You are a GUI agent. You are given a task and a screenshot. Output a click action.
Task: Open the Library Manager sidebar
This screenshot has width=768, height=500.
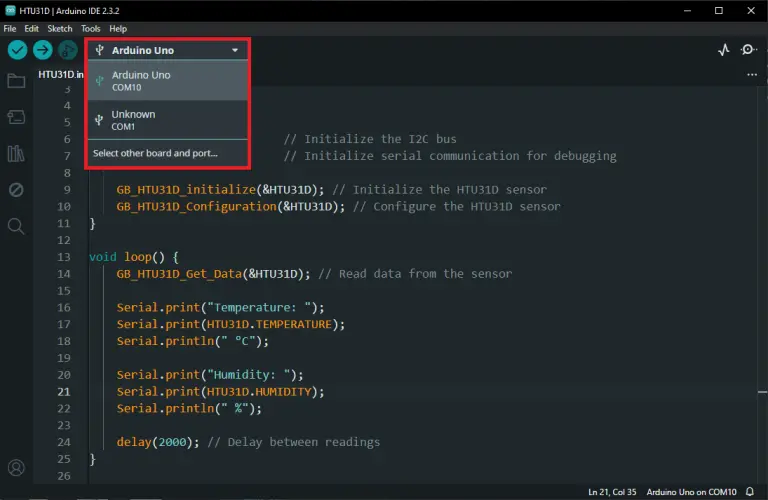pos(16,153)
